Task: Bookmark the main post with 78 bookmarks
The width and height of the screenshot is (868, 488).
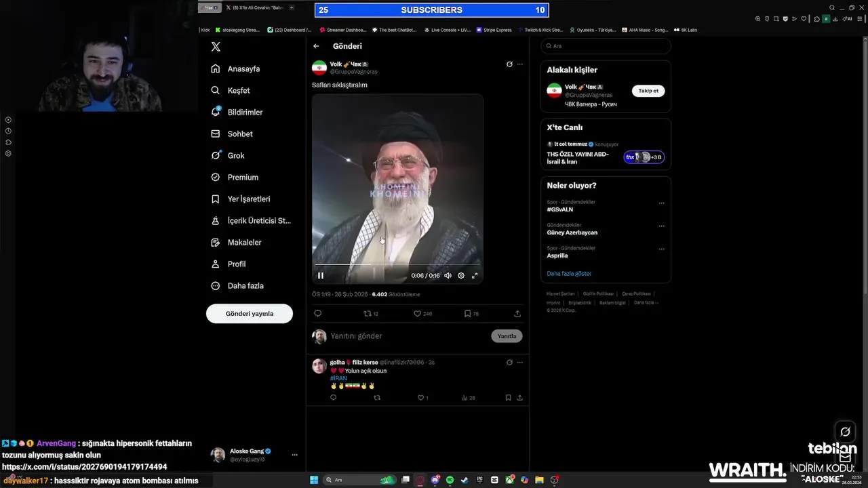Action: (471, 314)
